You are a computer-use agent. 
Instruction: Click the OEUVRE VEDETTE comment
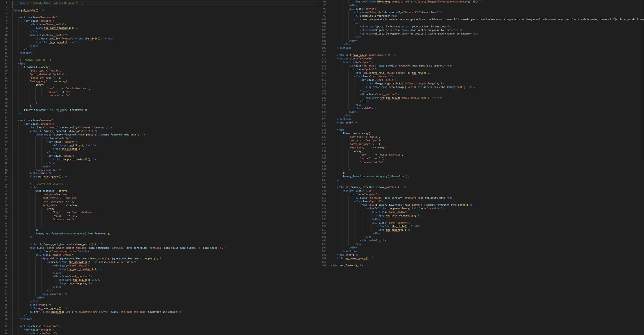point(35,60)
